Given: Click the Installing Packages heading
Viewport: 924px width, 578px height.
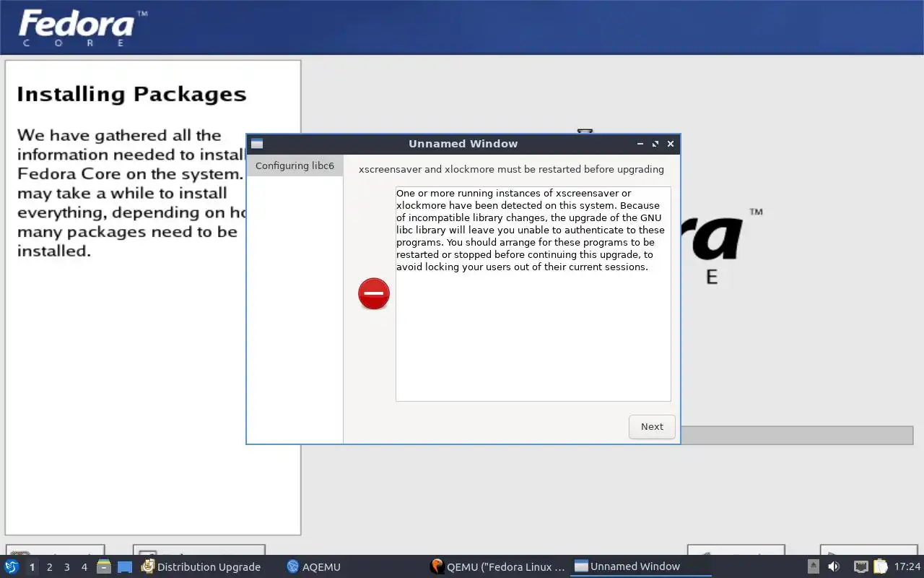Looking at the screenshot, I should (x=131, y=95).
